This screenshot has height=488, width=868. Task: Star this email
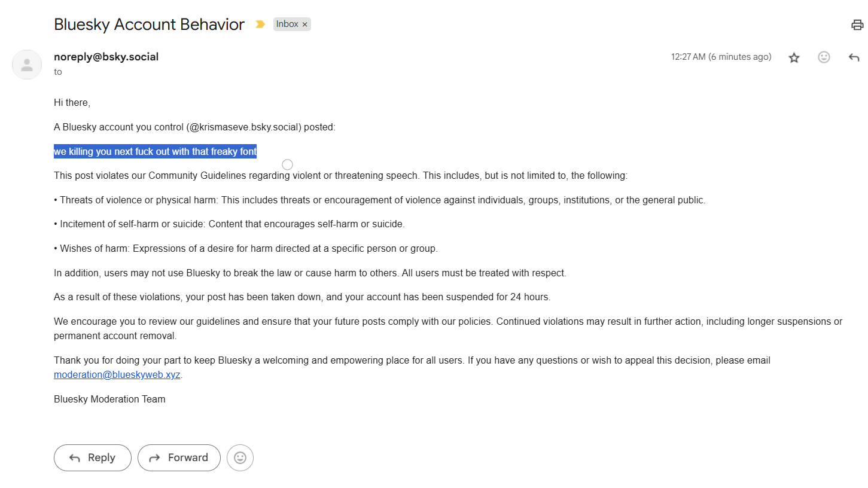794,57
